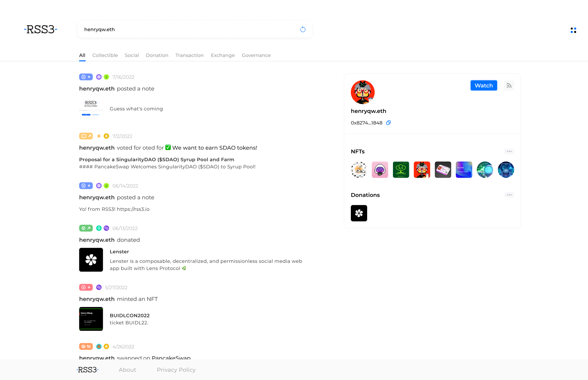Click the orange swap icon on the 4/262022 entry
Screen dimensions: 588x380
[86, 346]
